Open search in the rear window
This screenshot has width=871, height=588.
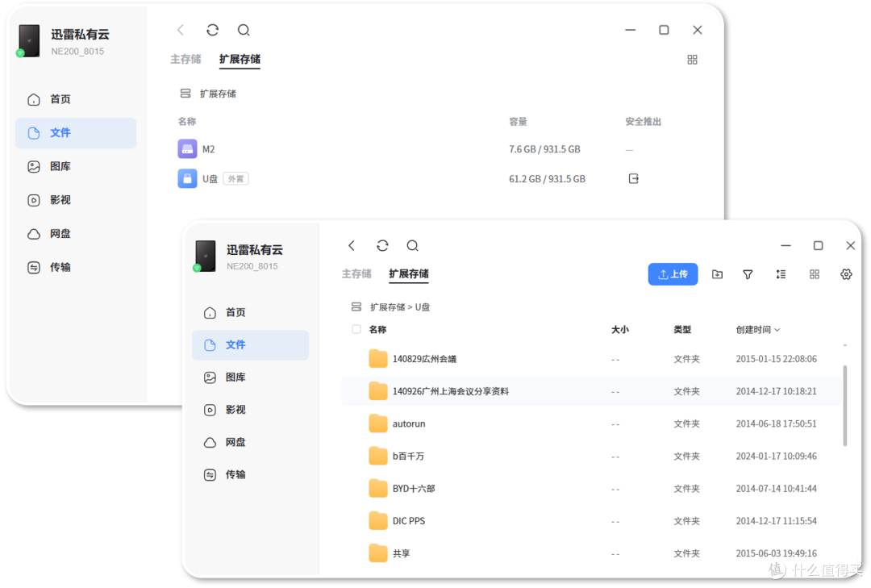[244, 30]
